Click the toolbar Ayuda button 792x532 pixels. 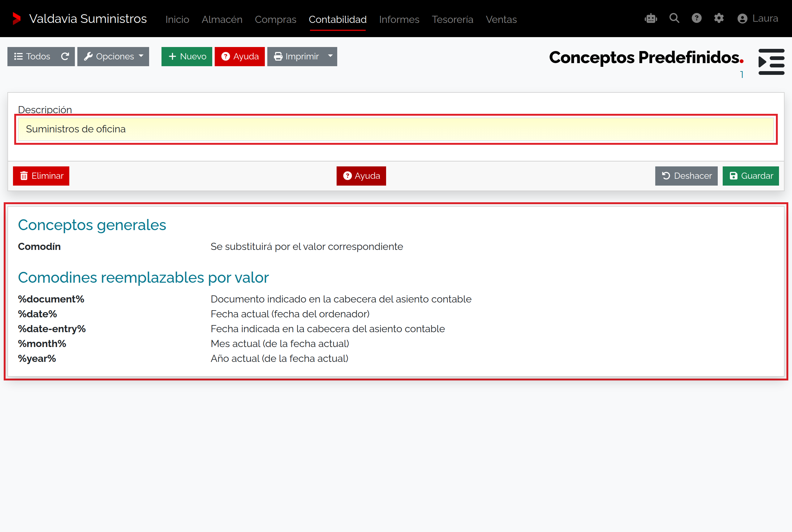click(x=239, y=56)
